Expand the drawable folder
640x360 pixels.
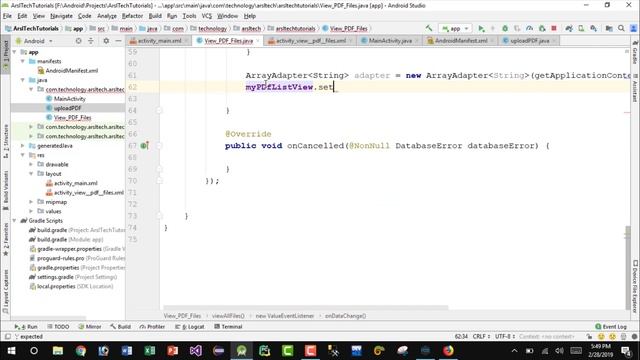31,164
